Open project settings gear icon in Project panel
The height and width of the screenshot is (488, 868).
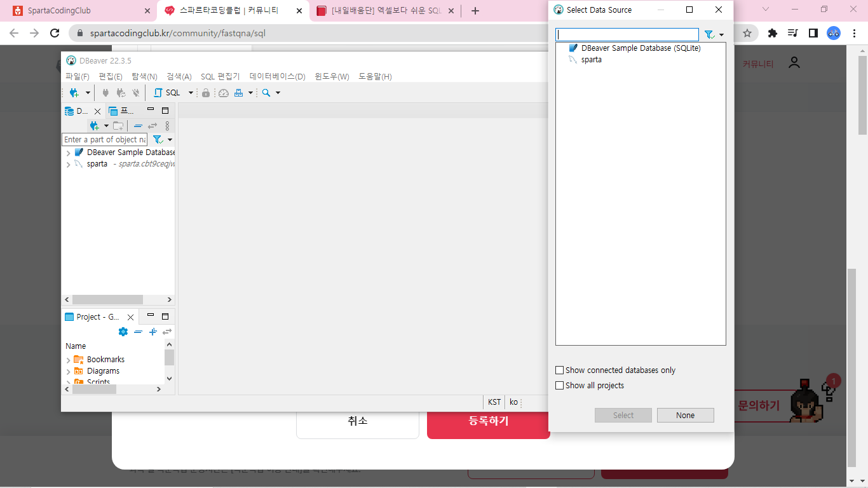point(123,332)
